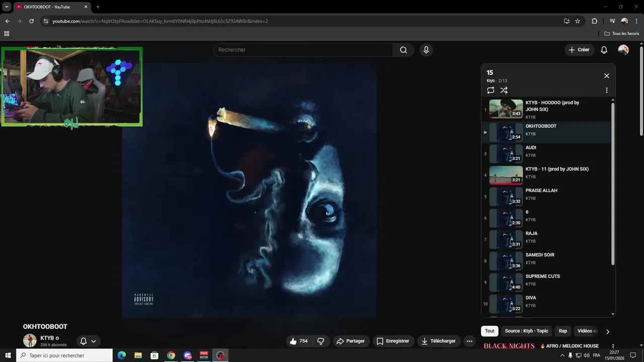Screen dimensions: 644x362
Task: Open subscription notification bell dropdown
Action: tap(89, 341)
